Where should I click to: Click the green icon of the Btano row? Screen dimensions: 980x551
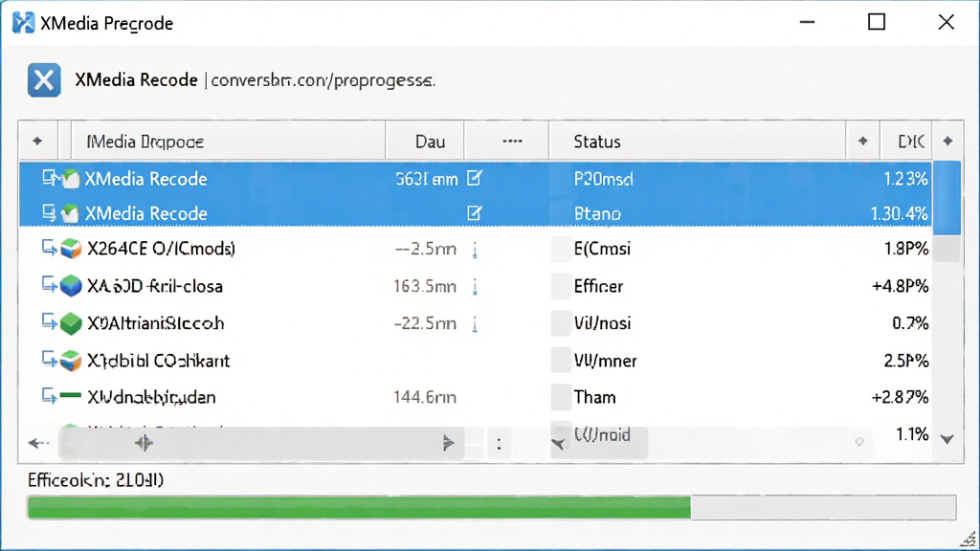tap(71, 213)
